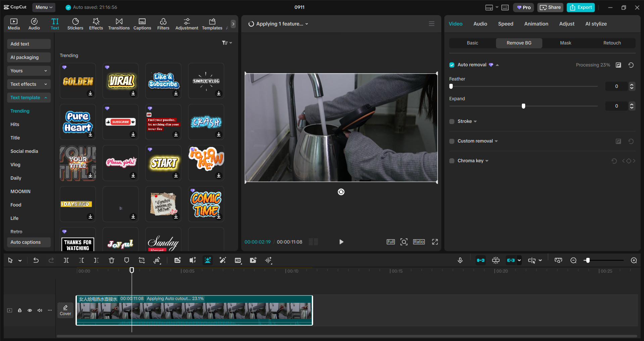The height and width of the screenshot is (341, 644).
Task: Click the Record voiceover microphone icon
Action: (460, 261)
